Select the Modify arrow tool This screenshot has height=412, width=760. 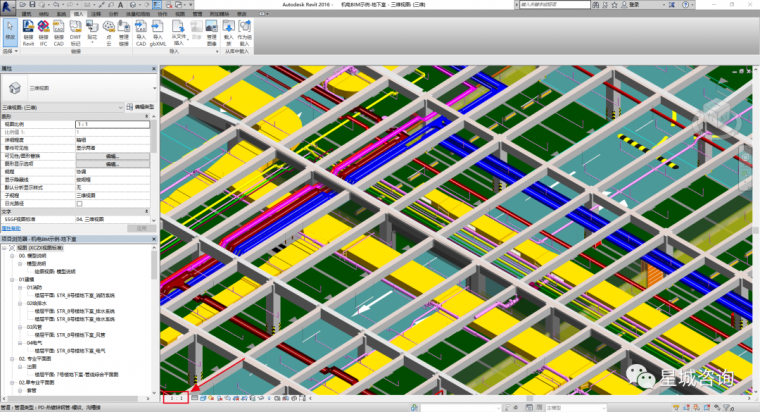[10, 32]
